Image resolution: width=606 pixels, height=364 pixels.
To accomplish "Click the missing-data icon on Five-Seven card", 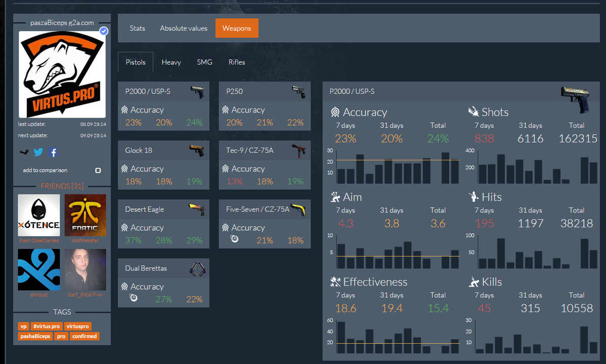I will point(235,239).
